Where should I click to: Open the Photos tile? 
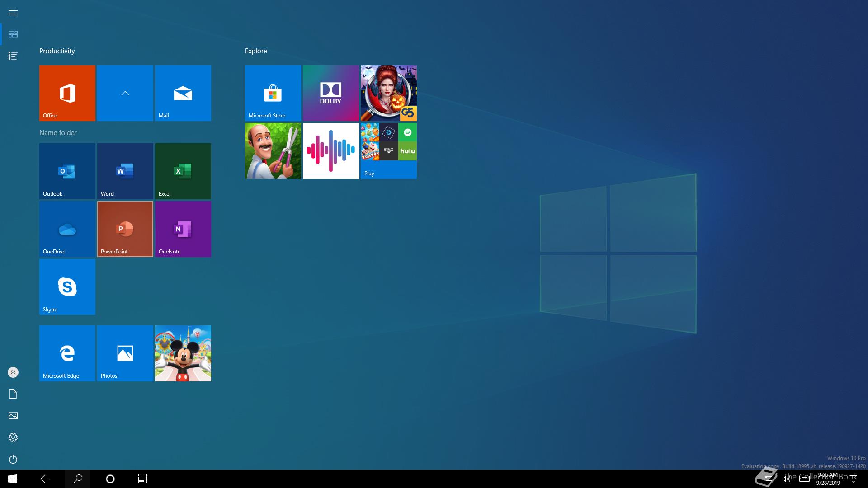[125, 353]
